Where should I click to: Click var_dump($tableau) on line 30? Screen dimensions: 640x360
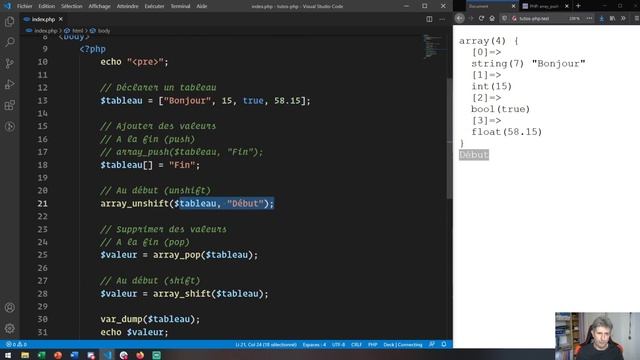150,319
